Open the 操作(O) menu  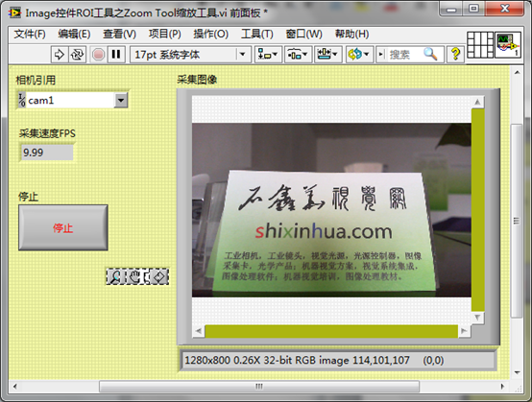pos(210,34)
